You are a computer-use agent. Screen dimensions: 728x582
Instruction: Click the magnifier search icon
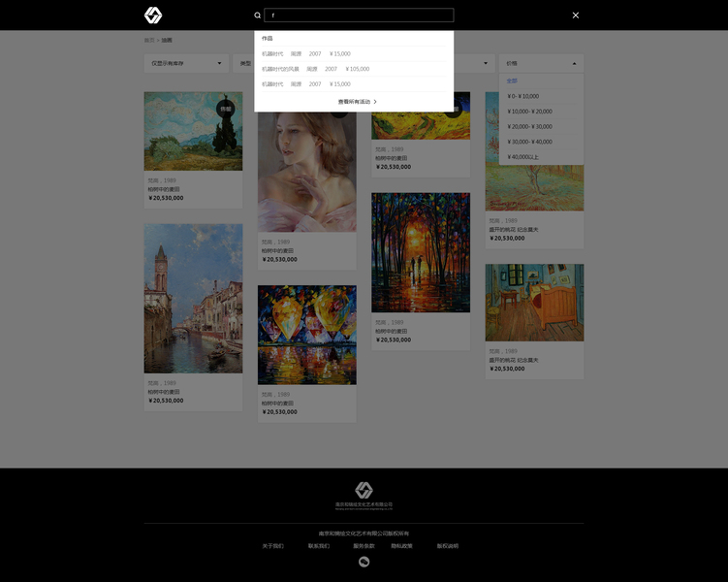pos(257,16)
